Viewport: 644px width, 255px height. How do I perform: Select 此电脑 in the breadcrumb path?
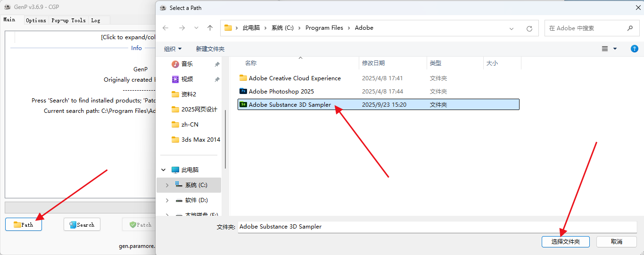point(251,28)
